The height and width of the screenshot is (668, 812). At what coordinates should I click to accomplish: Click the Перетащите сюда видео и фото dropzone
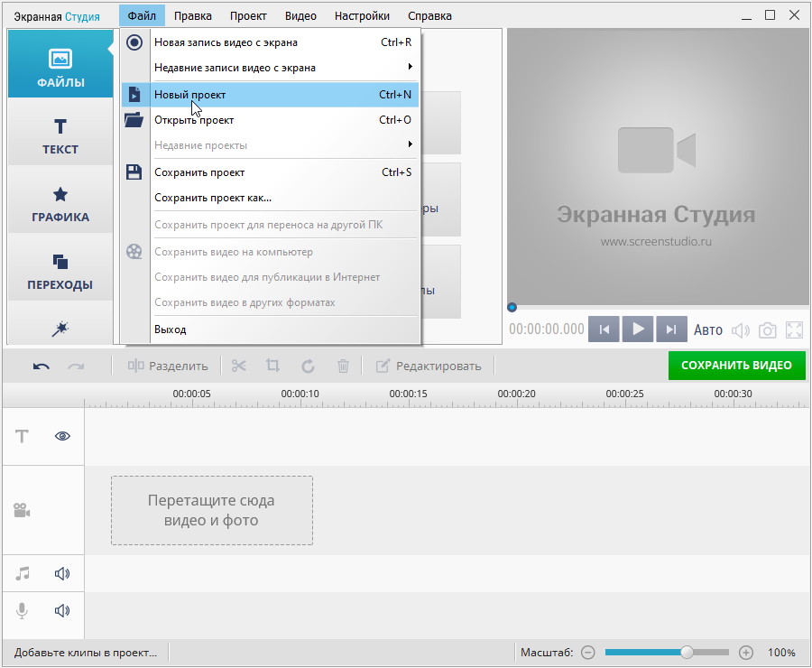coord(212,510)
